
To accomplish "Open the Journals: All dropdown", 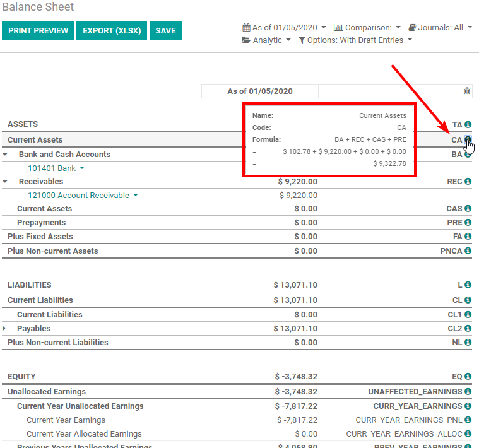I will [441, 28].
